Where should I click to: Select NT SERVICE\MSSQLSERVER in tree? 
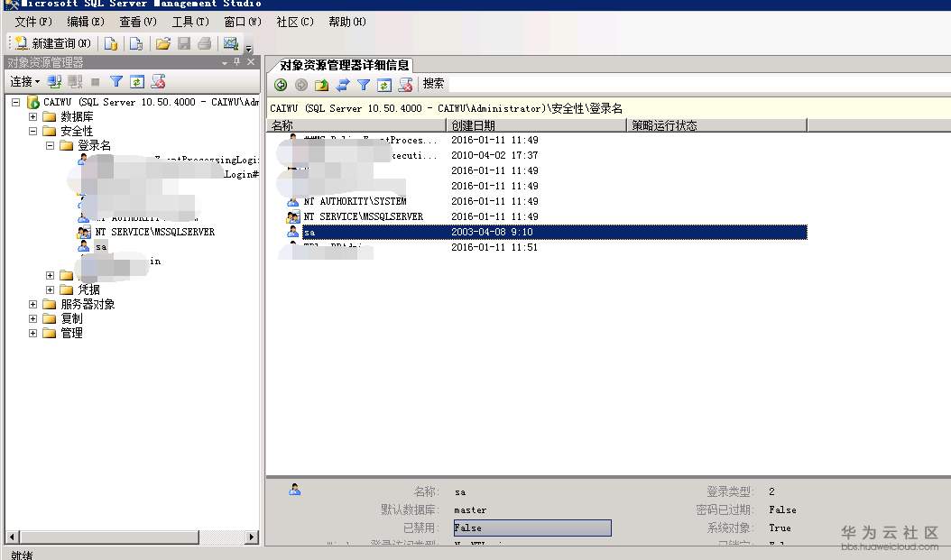pos(154,232)
